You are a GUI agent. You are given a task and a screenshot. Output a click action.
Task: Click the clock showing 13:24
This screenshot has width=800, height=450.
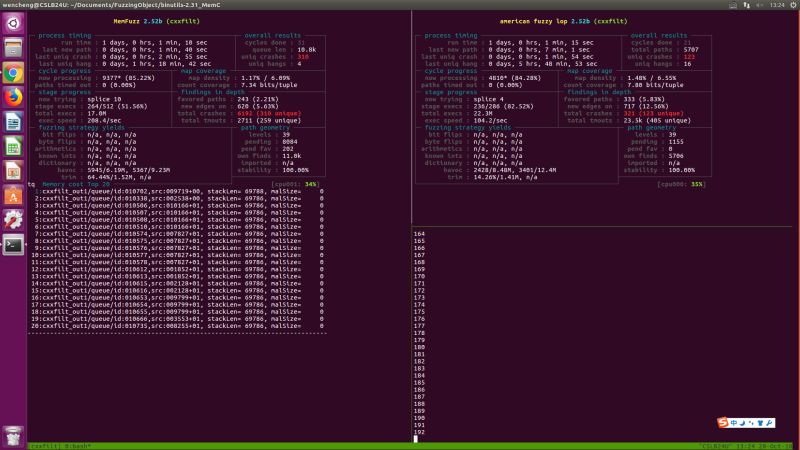pos(777,5)
